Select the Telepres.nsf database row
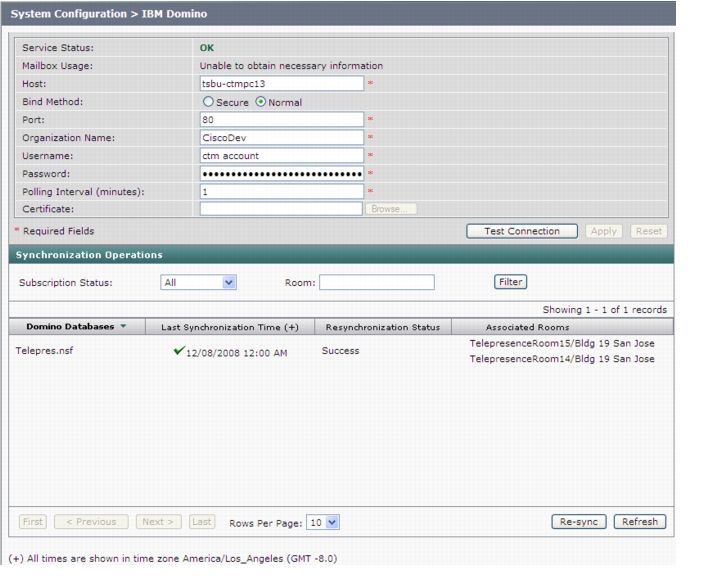 pos(341,351)
